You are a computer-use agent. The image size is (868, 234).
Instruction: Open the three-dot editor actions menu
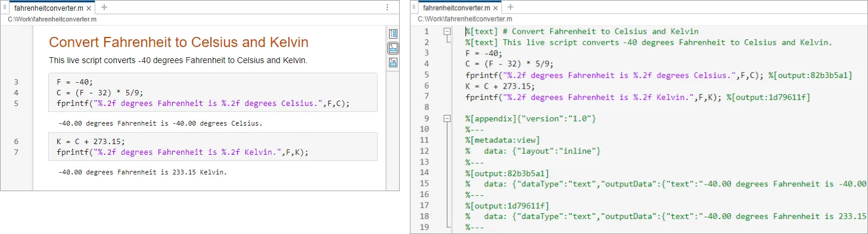click(x=387, y=8)
